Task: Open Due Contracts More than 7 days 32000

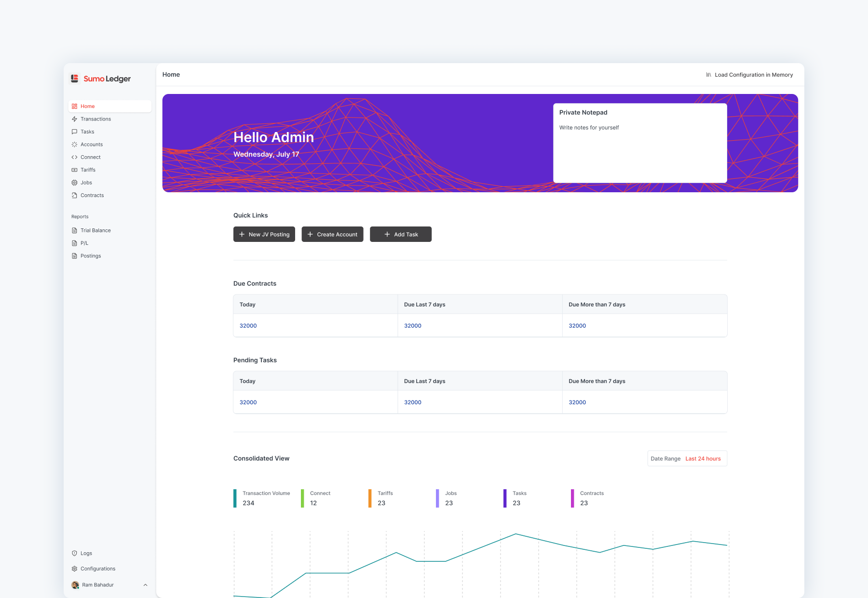Action: point(577,326)
